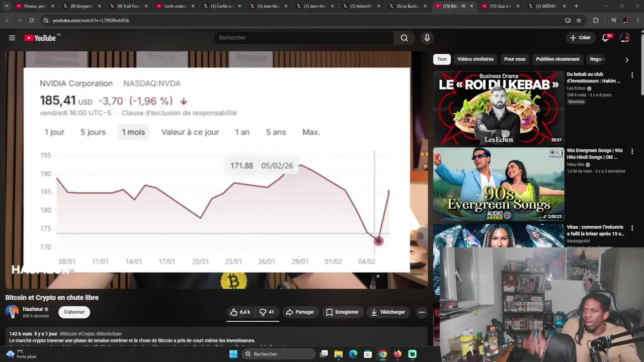Viewport: 644px width, 362px height.
Task: Open Chrome from the taskbar
Action: pyautogui.click(x=383, y=354)
